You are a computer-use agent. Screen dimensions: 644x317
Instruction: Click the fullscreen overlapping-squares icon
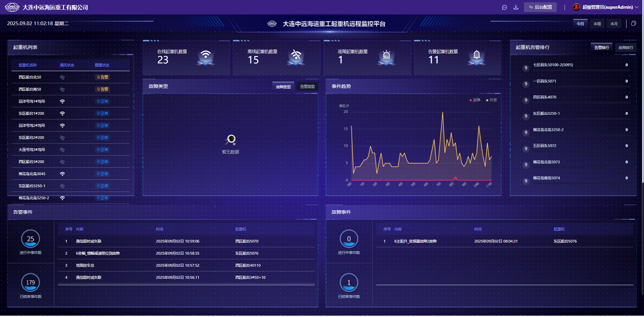pos(633,23)
